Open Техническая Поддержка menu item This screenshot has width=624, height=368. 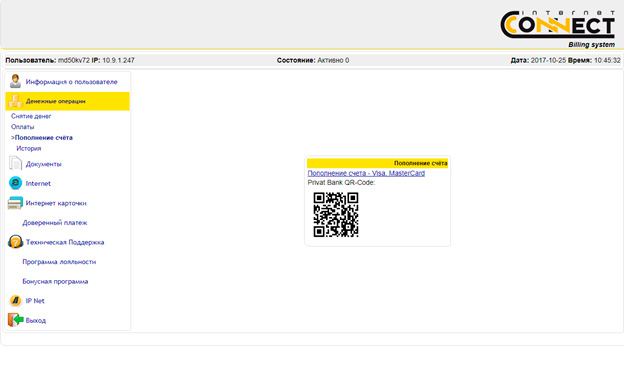65,242
